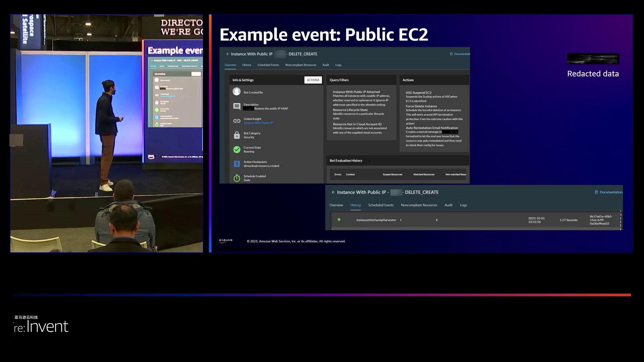Open the Instance With Public IP insight link
The height and width of the screenshot is (362, 644).
258,123
